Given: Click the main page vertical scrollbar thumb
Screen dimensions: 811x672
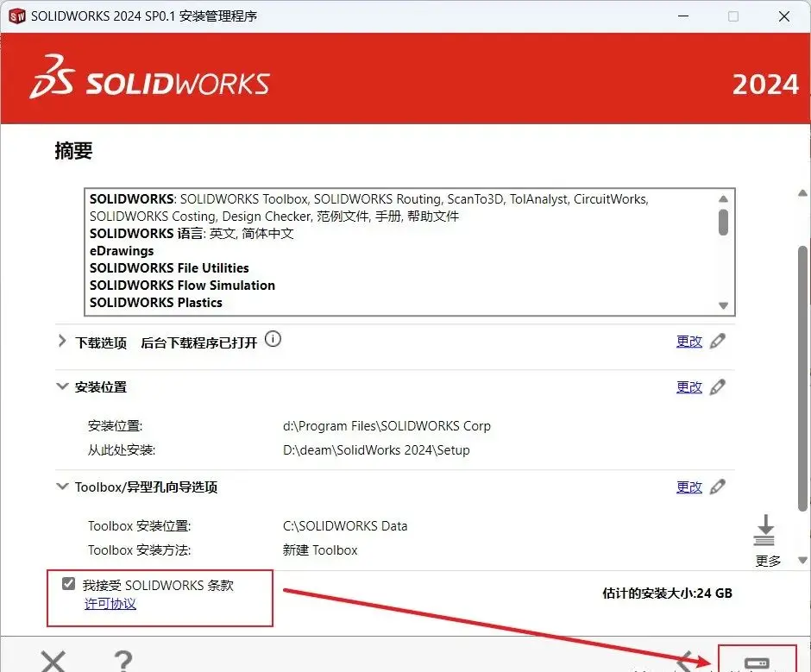Looking at the screenshot, I should tap(802, 379).
